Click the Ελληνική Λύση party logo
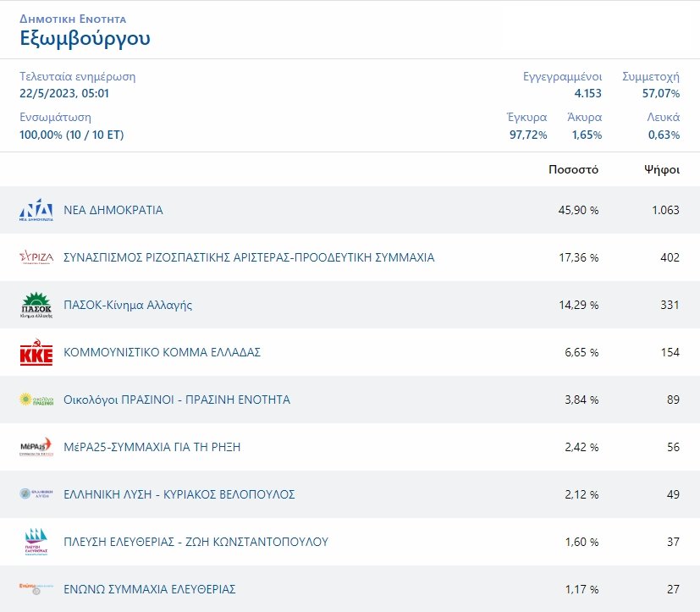This screenshot has width=700, height=612. pos(36,494)
